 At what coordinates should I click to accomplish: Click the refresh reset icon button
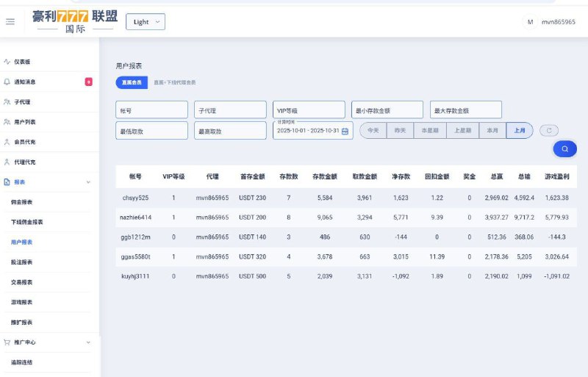pyautogui.click(x=548, y=130)
